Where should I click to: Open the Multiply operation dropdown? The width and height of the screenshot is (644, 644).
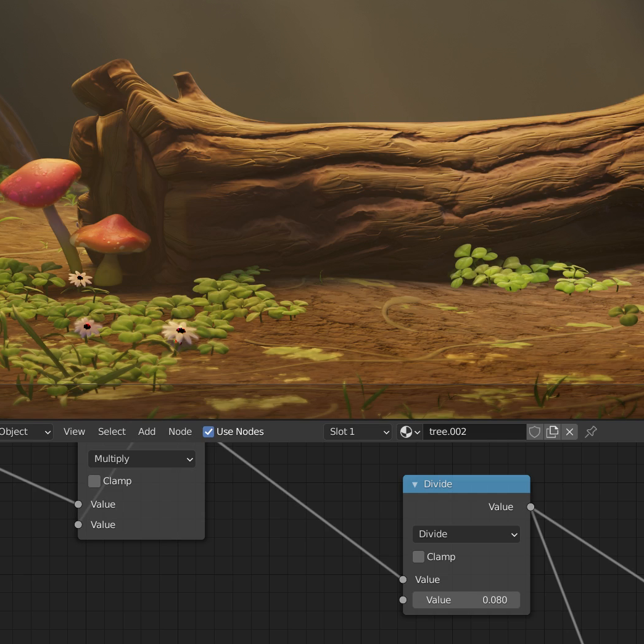(142, 459)
